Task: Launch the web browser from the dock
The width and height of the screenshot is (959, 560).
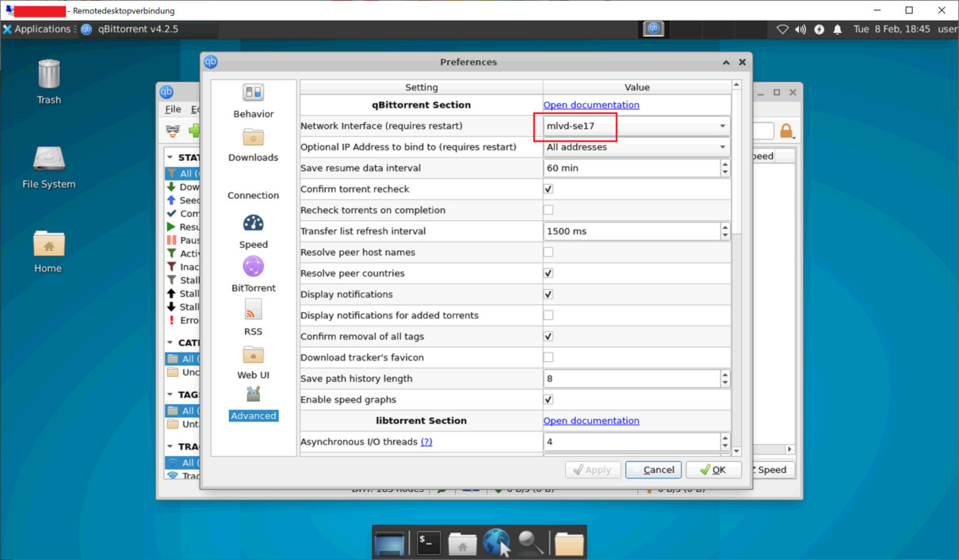Action: (497, 543)
